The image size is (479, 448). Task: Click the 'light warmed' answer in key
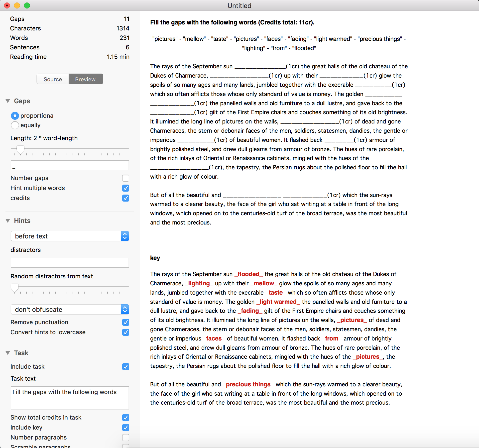coord(278,302)
